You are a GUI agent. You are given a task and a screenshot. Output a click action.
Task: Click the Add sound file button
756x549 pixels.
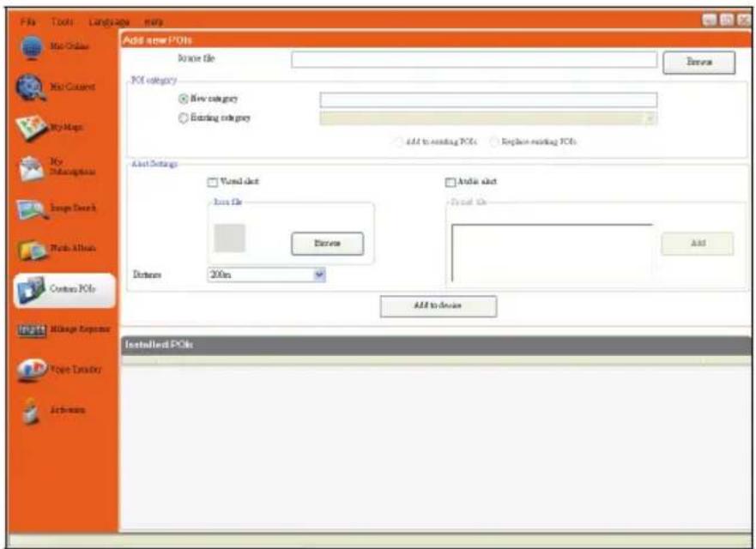698,244
